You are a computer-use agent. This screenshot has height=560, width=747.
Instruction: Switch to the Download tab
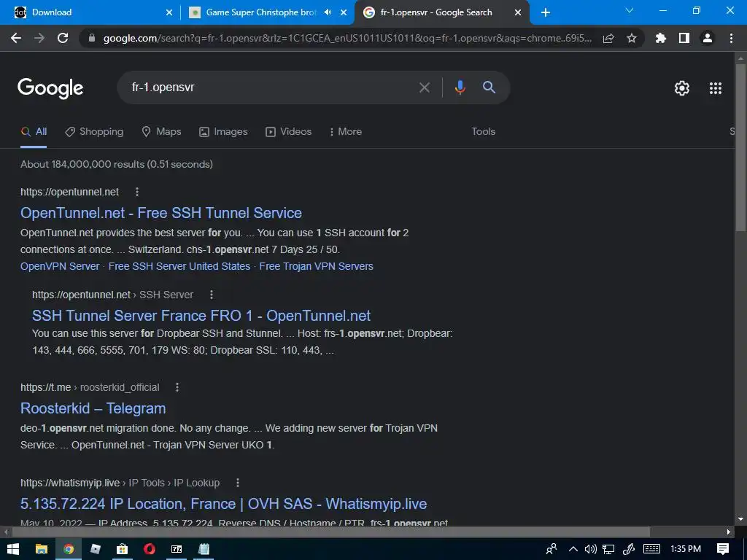90,12
